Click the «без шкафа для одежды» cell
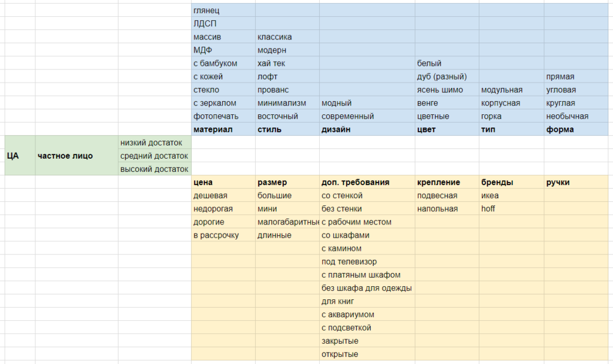 click(x=367, y=288)
